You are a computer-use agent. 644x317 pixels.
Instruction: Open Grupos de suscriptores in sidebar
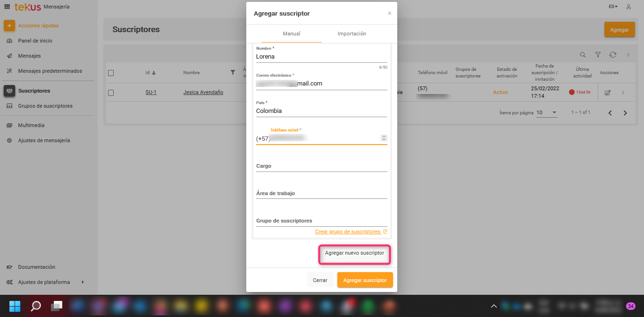[x=45, y=106]
